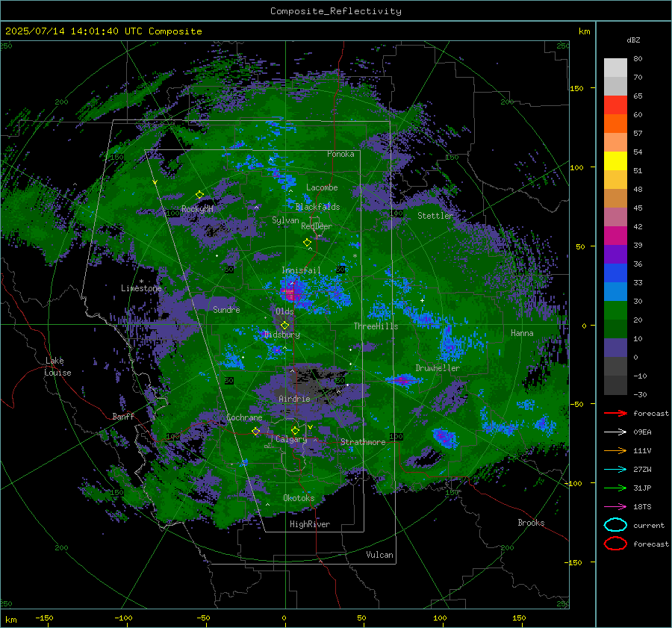Select the Strathmore label
The image size is (672, 628).
tap(363, 442)
